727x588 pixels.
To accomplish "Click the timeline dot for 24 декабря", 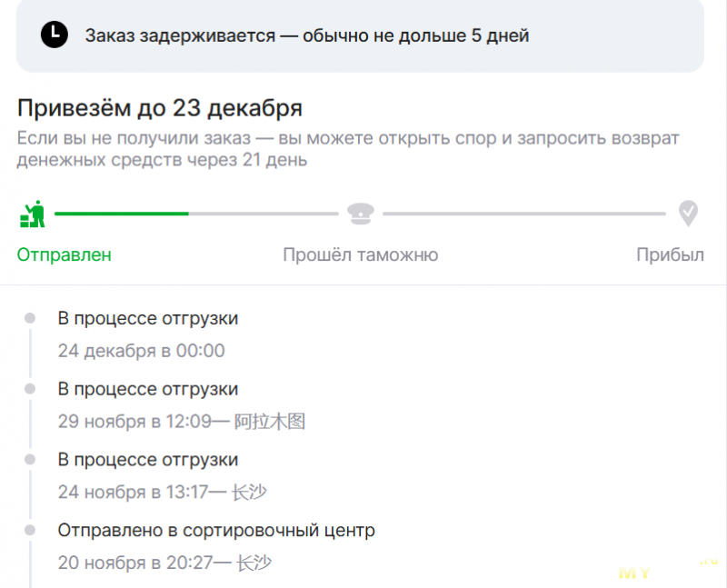I will pyautogui.click(x=30, y=318).
